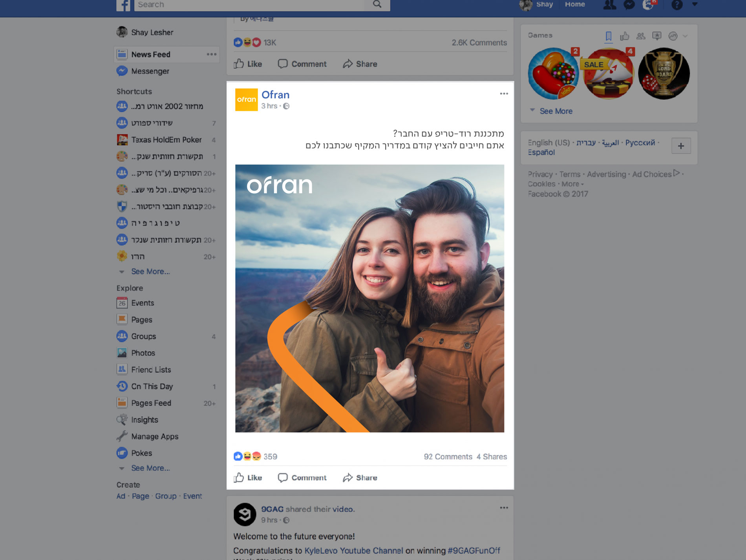
Task: Comment on the Ofran post
Action: pyautogui.click(x=302, y=478)
